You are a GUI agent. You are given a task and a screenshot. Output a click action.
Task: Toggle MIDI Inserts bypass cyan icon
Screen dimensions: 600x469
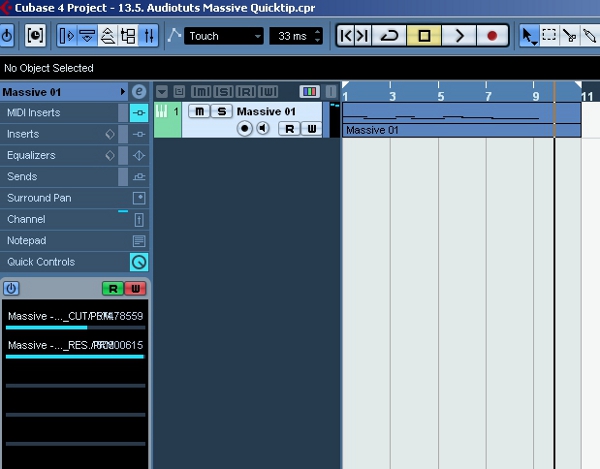[x=139, y=112]
